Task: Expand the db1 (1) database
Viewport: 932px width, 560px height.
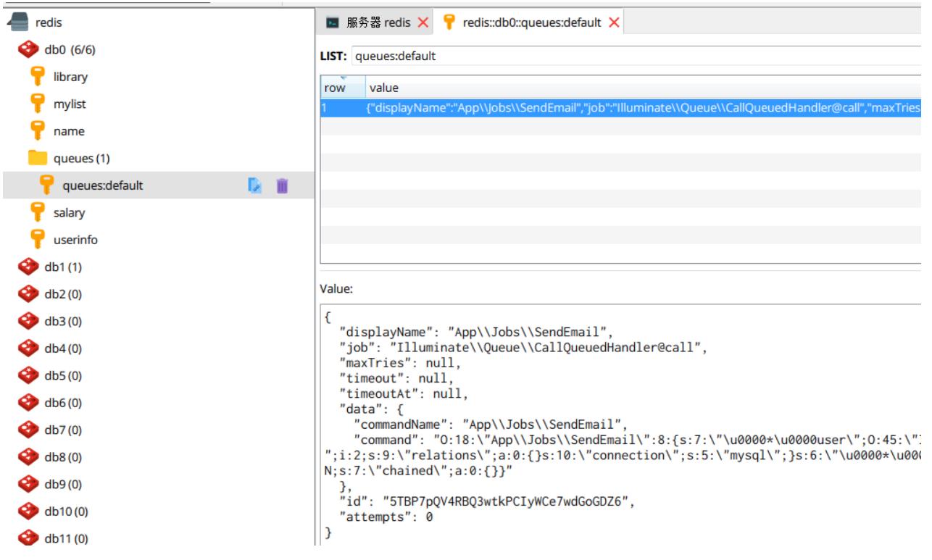Action: click(x=65, y=267)
